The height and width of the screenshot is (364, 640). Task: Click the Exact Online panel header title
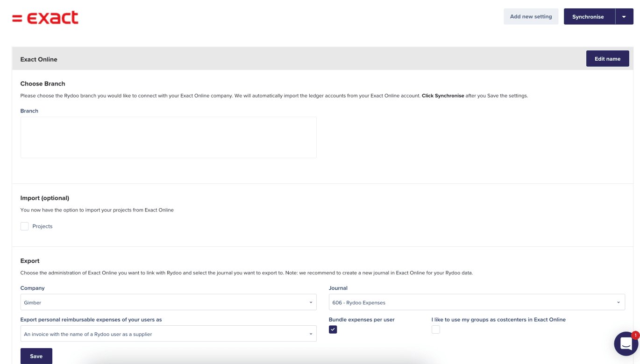click(x=39, y=59)
